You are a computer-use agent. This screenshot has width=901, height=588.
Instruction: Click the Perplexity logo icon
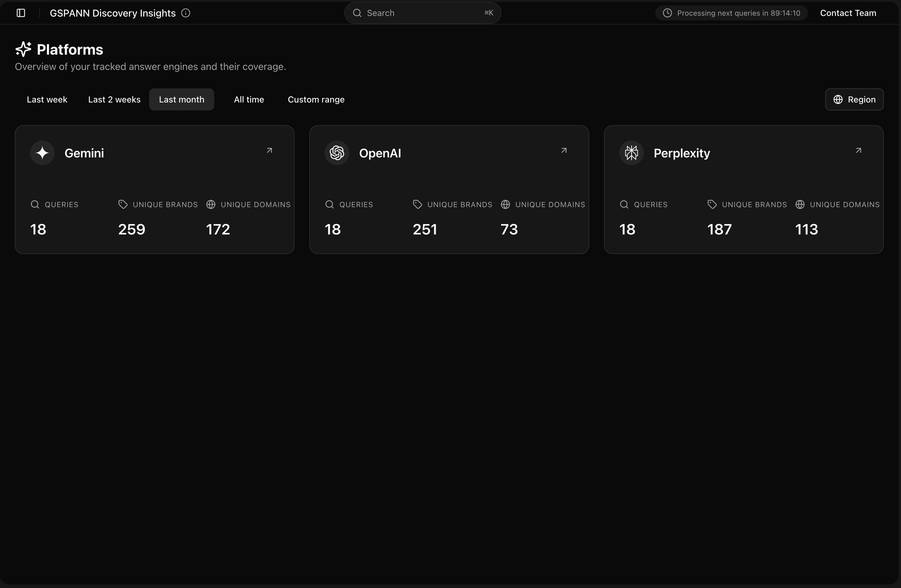coord(632,153)
